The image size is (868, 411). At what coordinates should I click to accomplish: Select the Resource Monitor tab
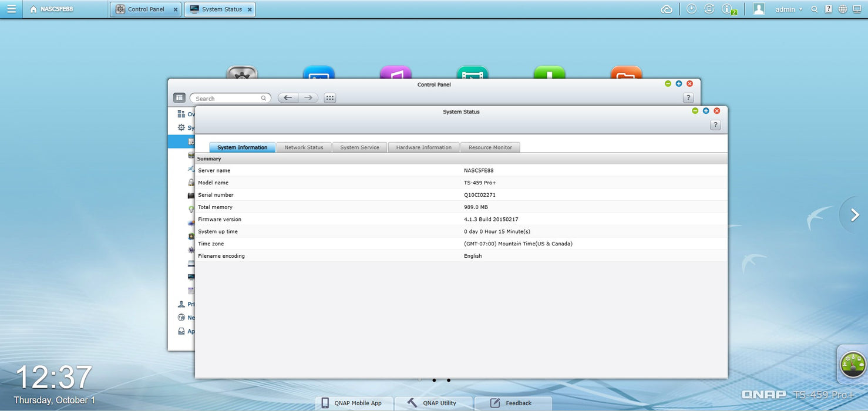pyautogui.click(x=490, y=147)
